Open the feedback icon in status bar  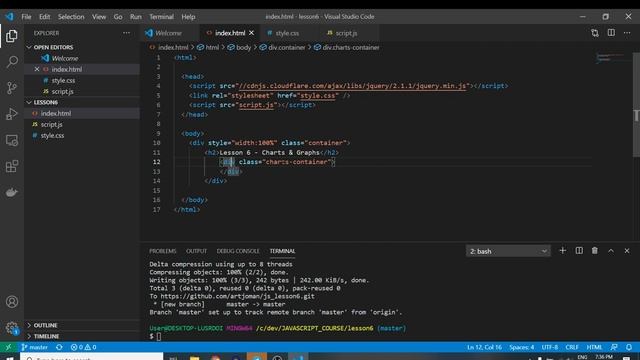[x=614, y=347]
